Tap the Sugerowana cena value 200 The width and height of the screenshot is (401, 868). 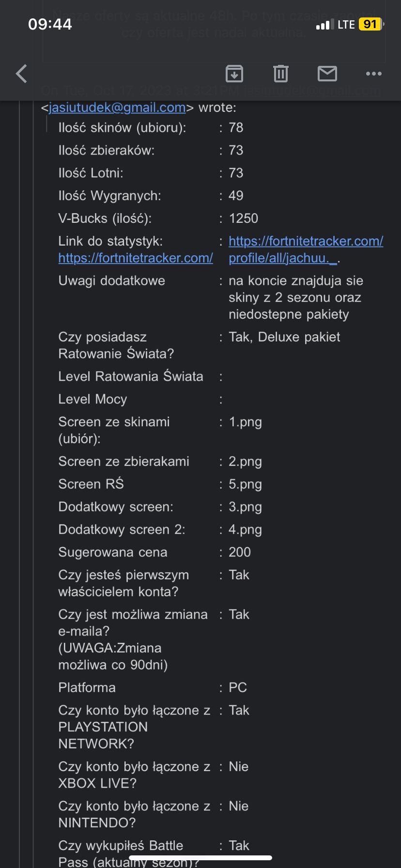(x=240, y=552)
